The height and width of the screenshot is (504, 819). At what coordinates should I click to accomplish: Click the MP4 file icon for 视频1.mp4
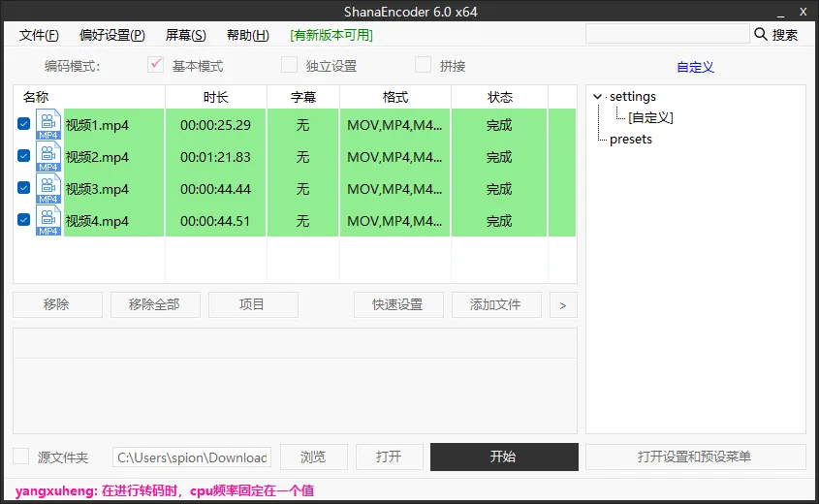[x=48, y=124]
